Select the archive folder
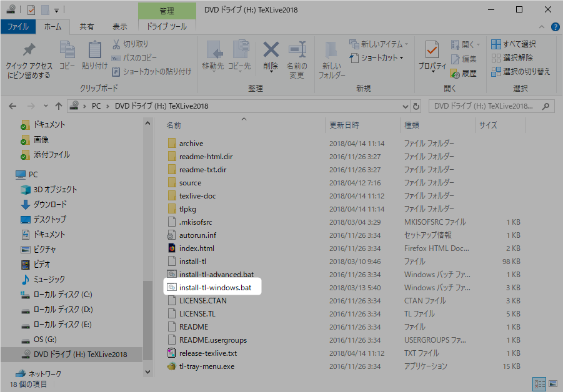Image resolution: width=563 pixels, height=392 pixels. pyautogui.click(x=186, y=144)
